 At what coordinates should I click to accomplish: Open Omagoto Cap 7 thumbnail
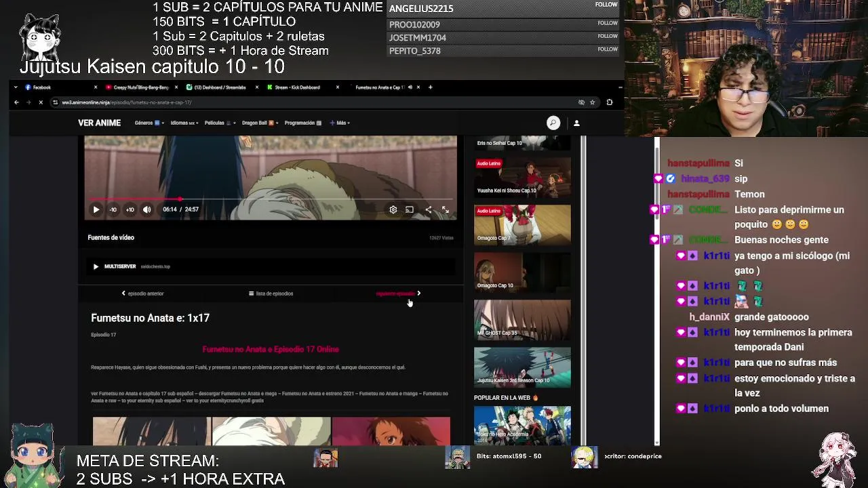[x=522, y=224]
